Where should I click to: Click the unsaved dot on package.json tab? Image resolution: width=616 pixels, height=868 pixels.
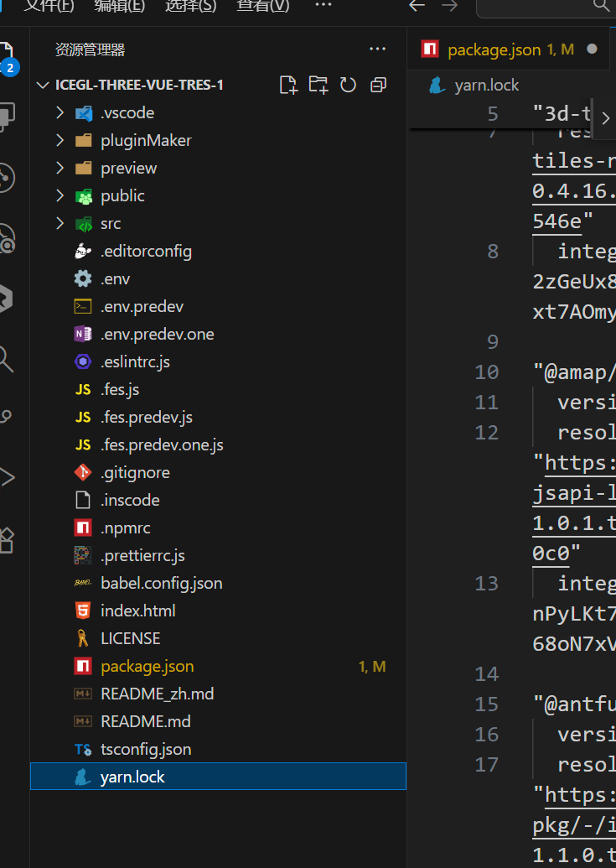pyautogui.click(x=592, y=49)
